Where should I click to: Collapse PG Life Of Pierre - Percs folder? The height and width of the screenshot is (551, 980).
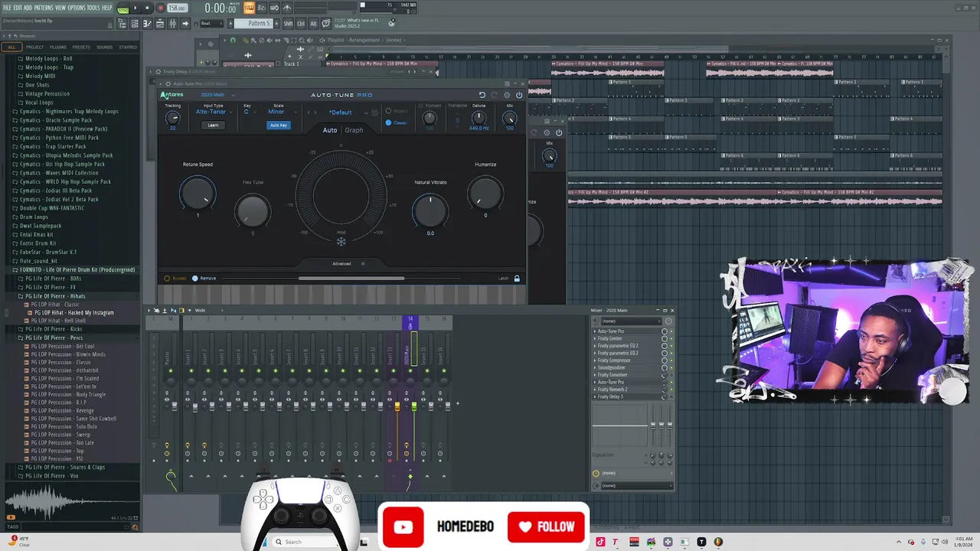(x=54, y=337)
